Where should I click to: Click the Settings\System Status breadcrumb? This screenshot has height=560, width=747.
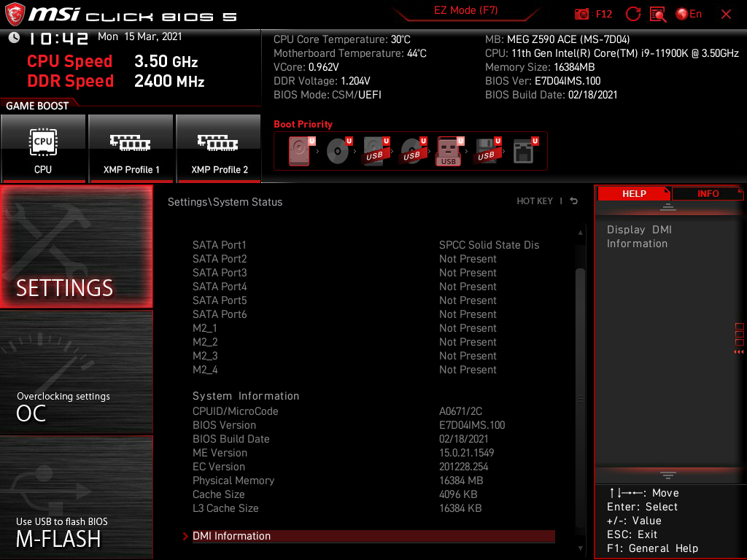(x=225, y=202)
